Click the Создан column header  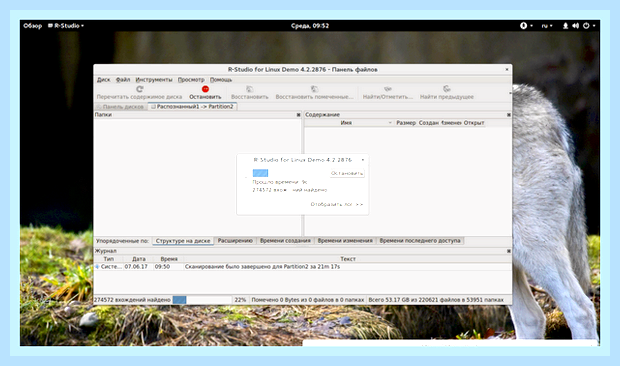click(429, 123)
